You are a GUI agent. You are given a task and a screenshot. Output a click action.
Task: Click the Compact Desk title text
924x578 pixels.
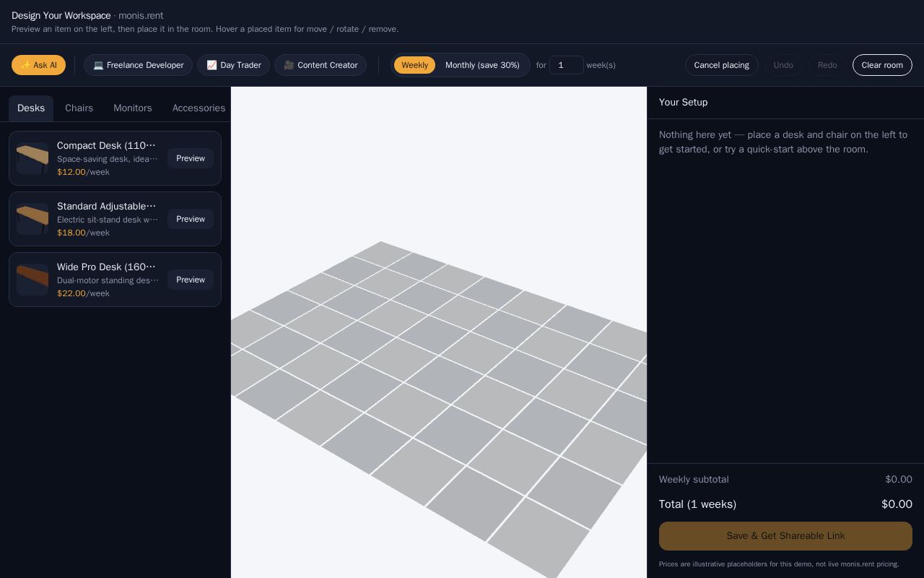pos(108,146)
